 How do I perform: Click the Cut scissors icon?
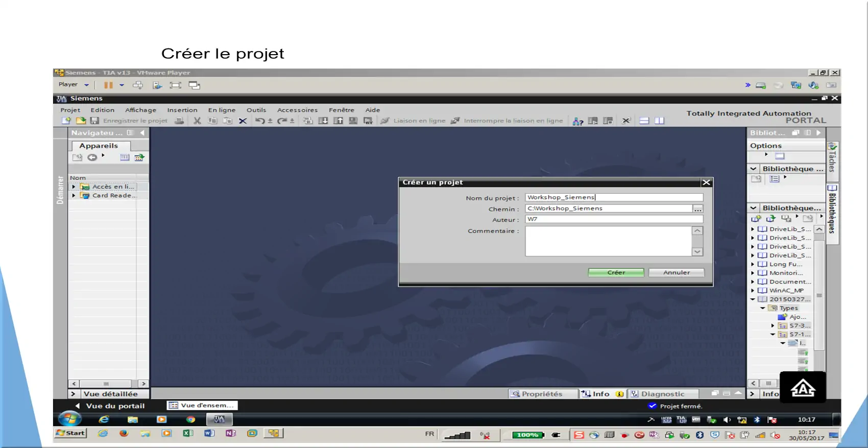point(197,121)
